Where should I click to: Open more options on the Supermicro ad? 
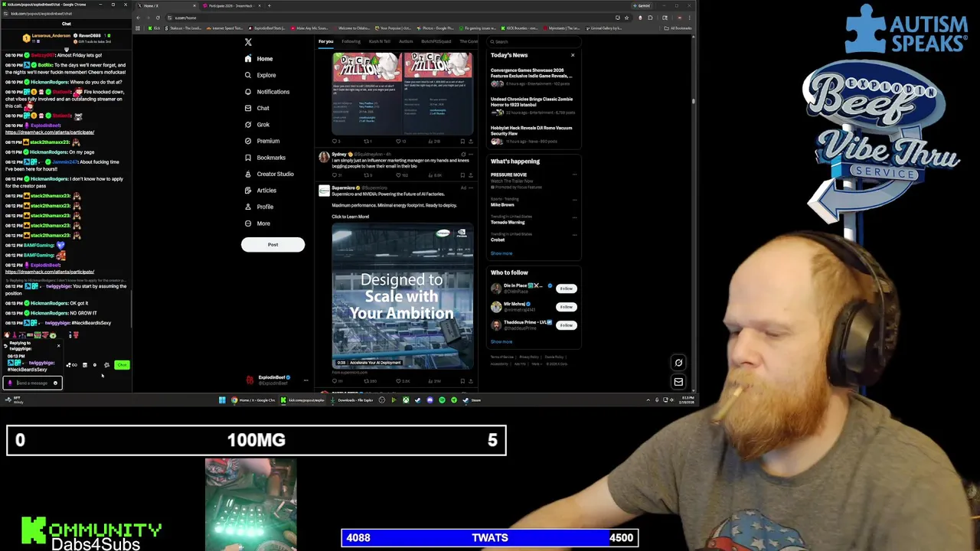click(471, 187)
